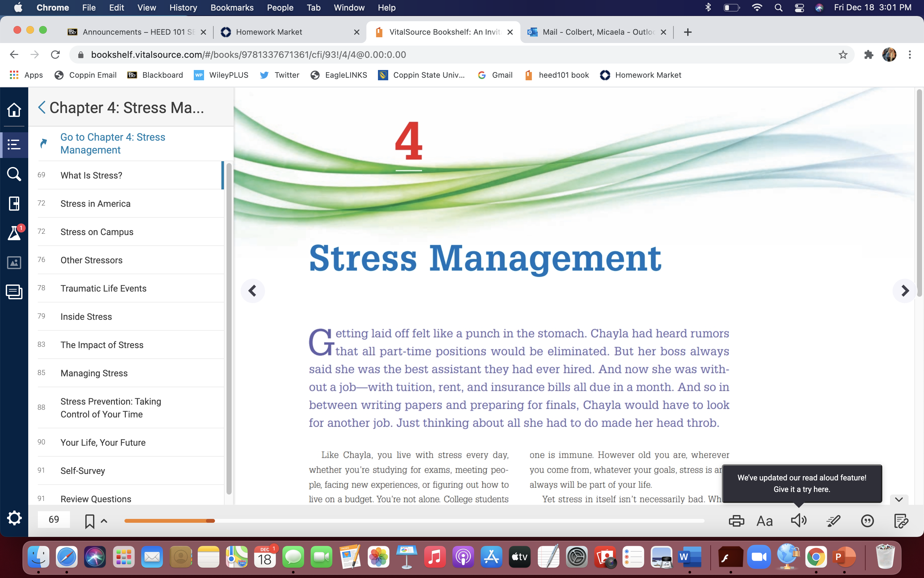The width and height of the screenshot is (924, 578).
Task: Open the EagleLINKS bookmark
Action: click(x=339, y=75)
